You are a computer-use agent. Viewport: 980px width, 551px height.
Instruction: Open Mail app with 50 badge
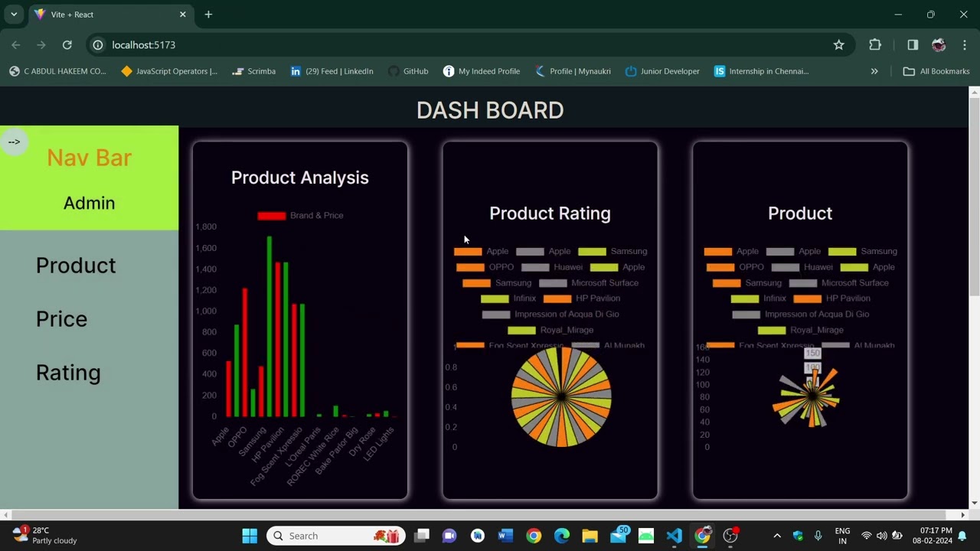[x=619, y=535]
